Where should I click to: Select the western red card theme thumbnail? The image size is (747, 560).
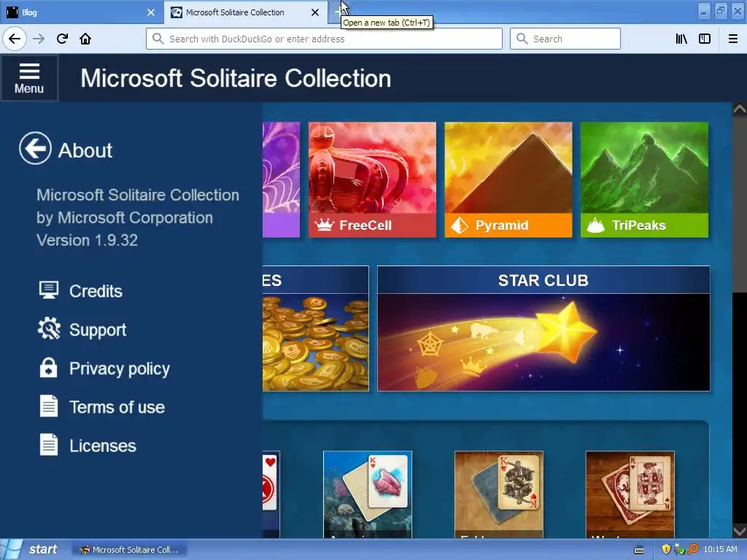(630, 494)
